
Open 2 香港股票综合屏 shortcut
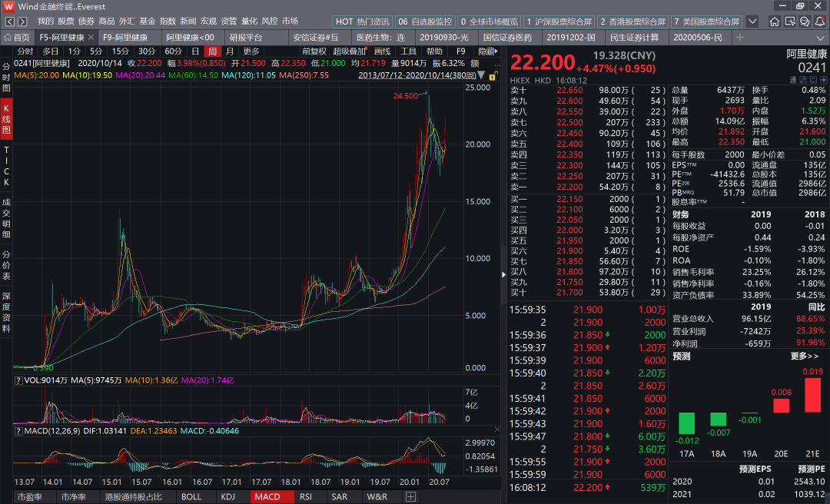632,22
